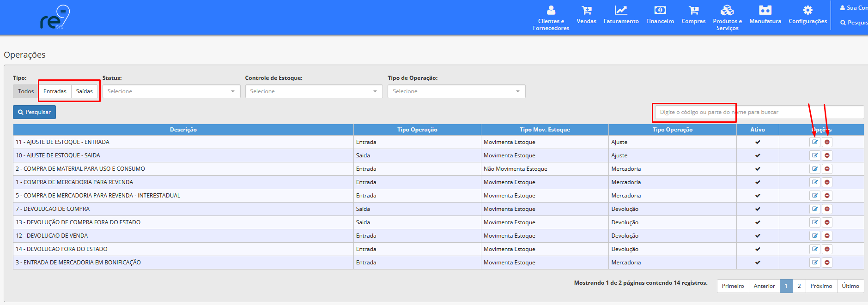Edit operation 14 Devolucao Fora do Estado
This screenshot has width=868, height=305.
tap(815, 249)
